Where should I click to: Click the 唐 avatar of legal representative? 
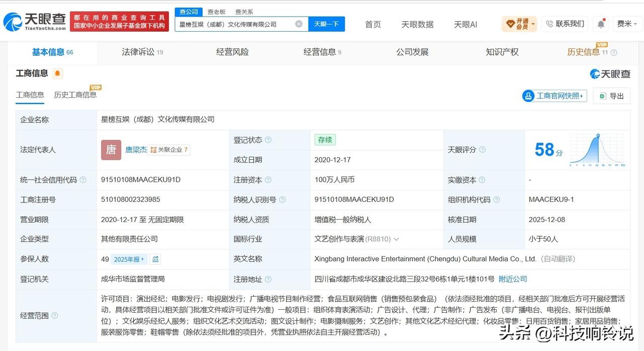111,150
